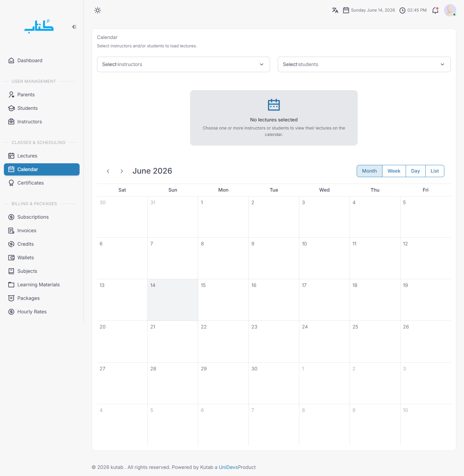
Task: Open the Select students dropdown
Action: tap(364, 64)
